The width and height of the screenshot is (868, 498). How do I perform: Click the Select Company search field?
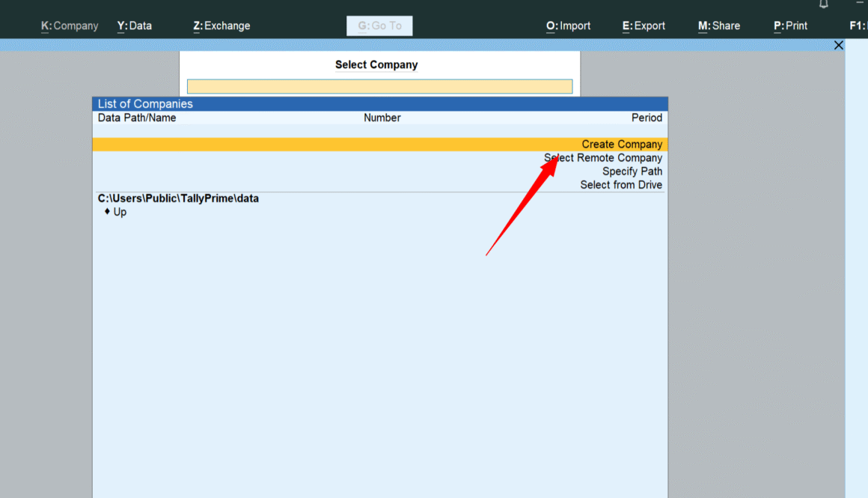tap(379, 87)
